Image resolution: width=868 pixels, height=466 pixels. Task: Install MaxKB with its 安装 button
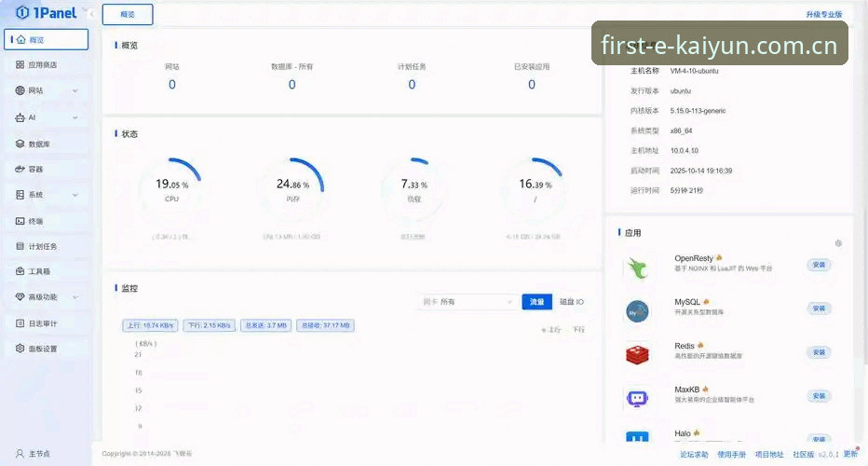(x=819, y=396)
